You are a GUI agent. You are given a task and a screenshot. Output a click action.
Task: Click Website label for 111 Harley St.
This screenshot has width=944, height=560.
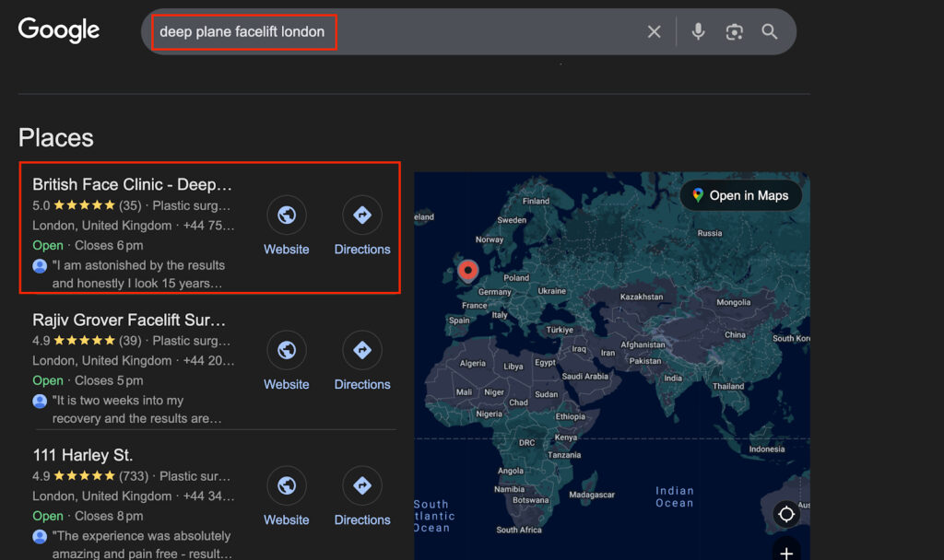[287, 519]
